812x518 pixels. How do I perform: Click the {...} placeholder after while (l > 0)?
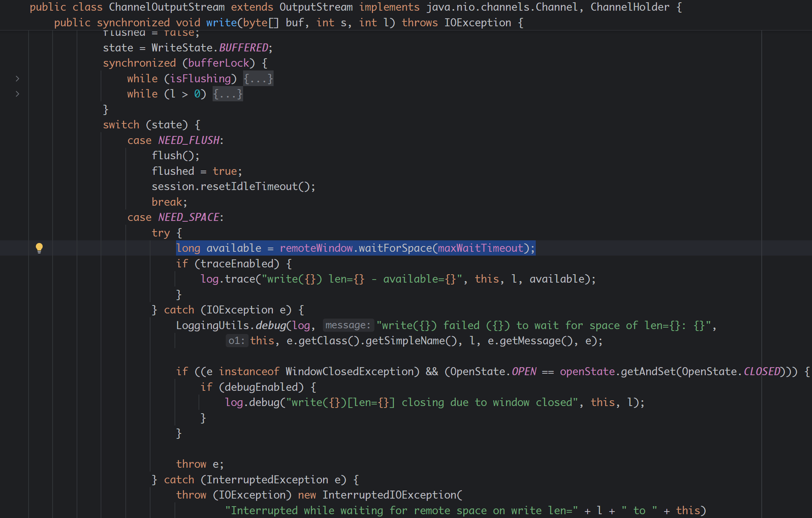pos(227,94)
